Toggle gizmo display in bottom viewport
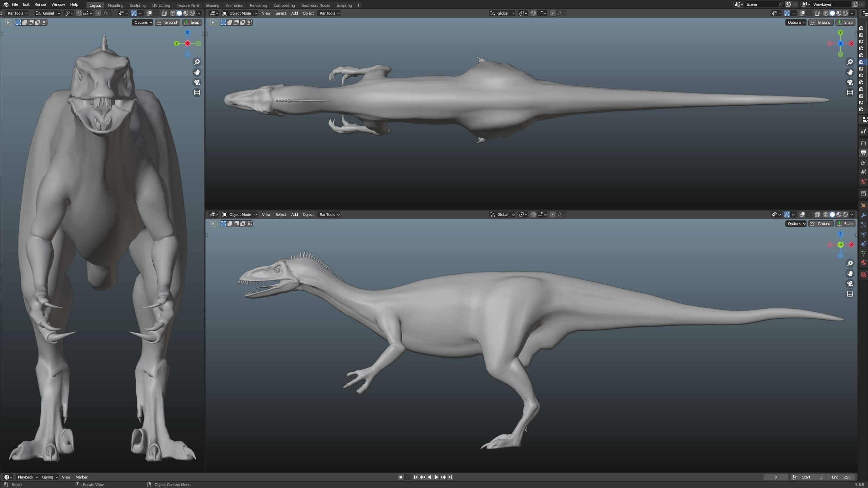868x488 pixels. point(787,215)
